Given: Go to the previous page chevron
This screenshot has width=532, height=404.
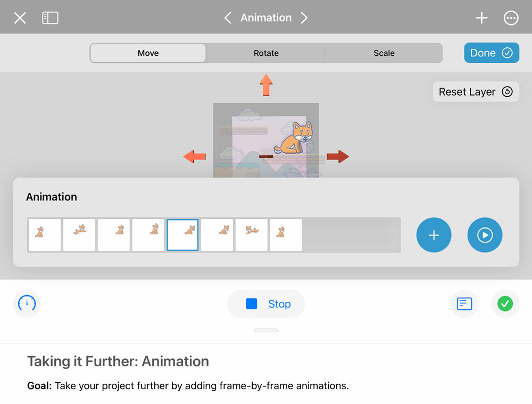Looking at the screenshot, I should (228, 18).
